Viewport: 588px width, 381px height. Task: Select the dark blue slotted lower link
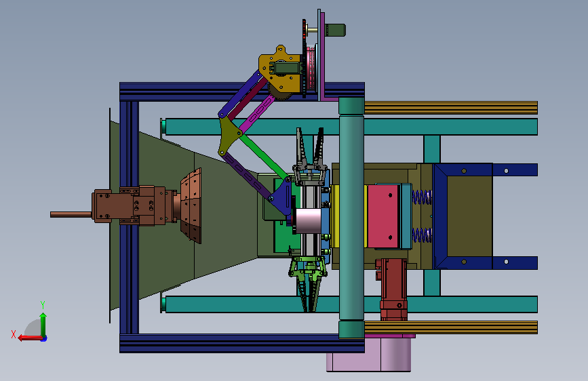pos(246,176)
